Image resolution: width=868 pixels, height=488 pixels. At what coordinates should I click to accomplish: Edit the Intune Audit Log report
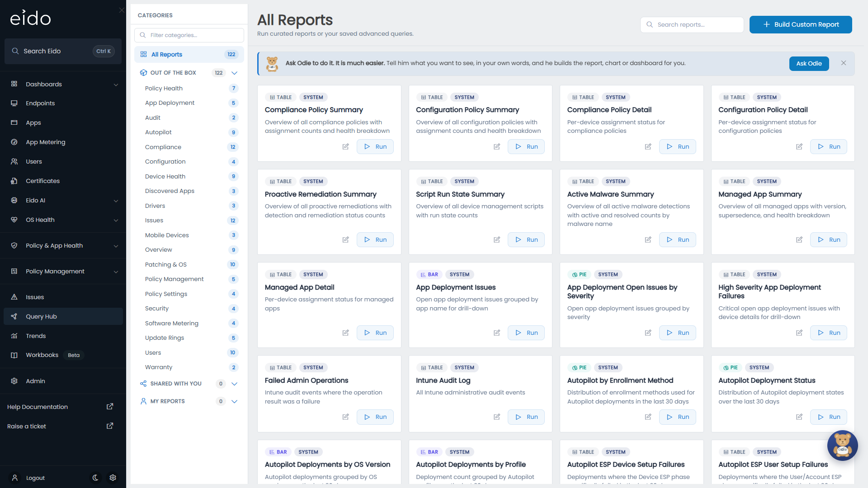(497, 417)
